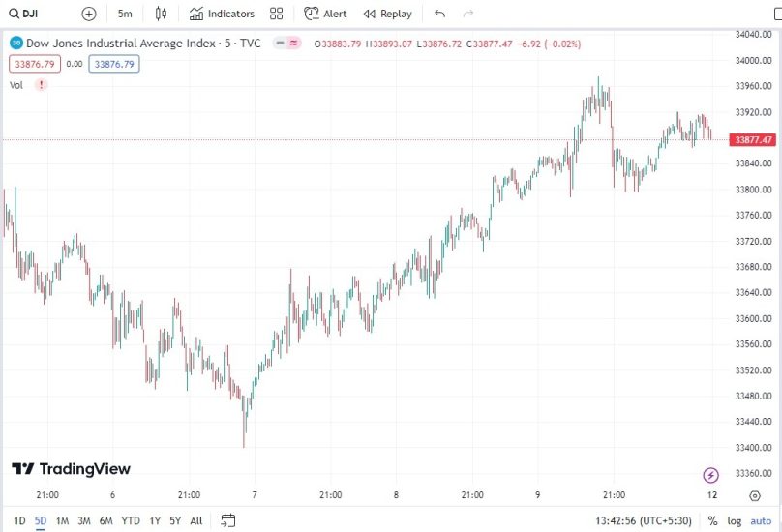Toggle percent scale mode
This screenshot has width=782, height=532.
pos(712,520)
